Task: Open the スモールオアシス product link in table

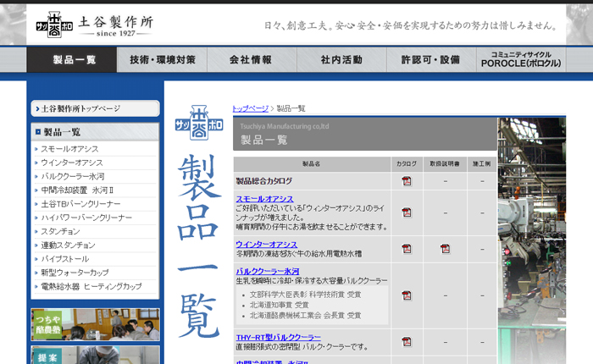Action: [x=264, y=199]
